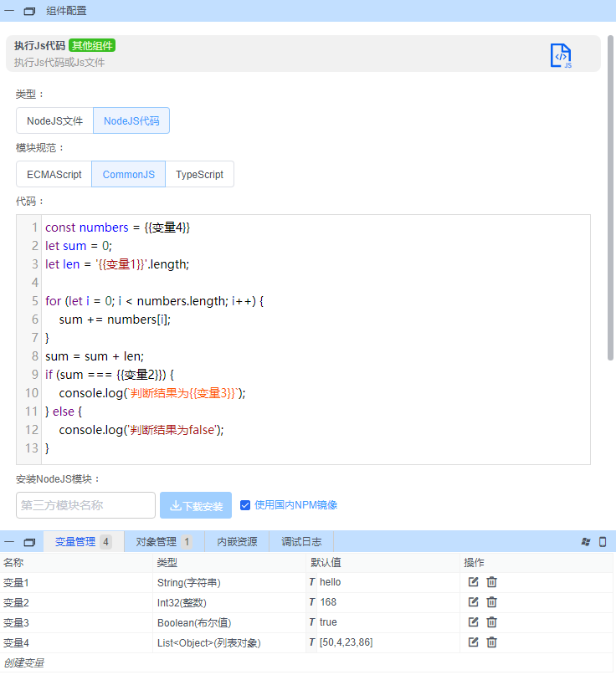
Task: Select TypeScript module specification
Action: [x=199, y=175]
